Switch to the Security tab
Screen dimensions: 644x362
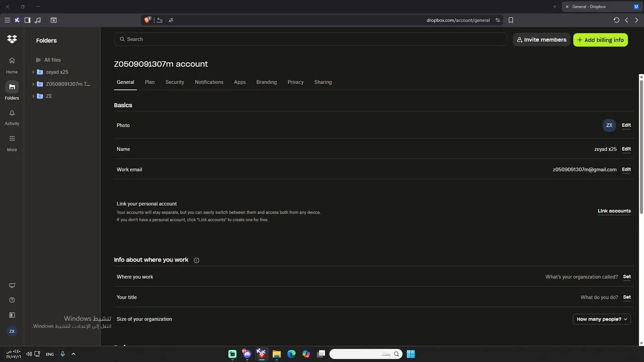click(x=175, y=82)
